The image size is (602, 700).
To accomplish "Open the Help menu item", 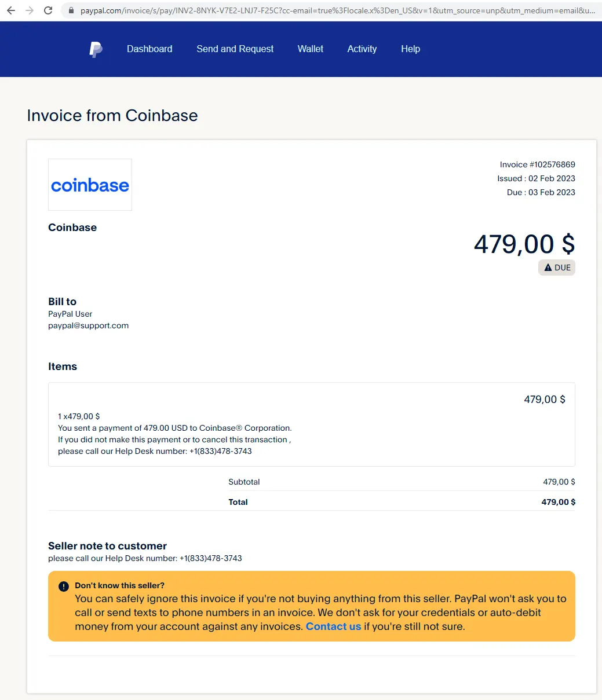I will point(410,49).
